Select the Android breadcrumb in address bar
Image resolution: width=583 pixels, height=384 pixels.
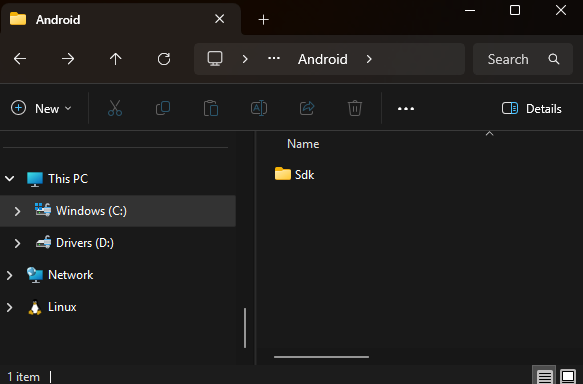click(x=323, y=59)
